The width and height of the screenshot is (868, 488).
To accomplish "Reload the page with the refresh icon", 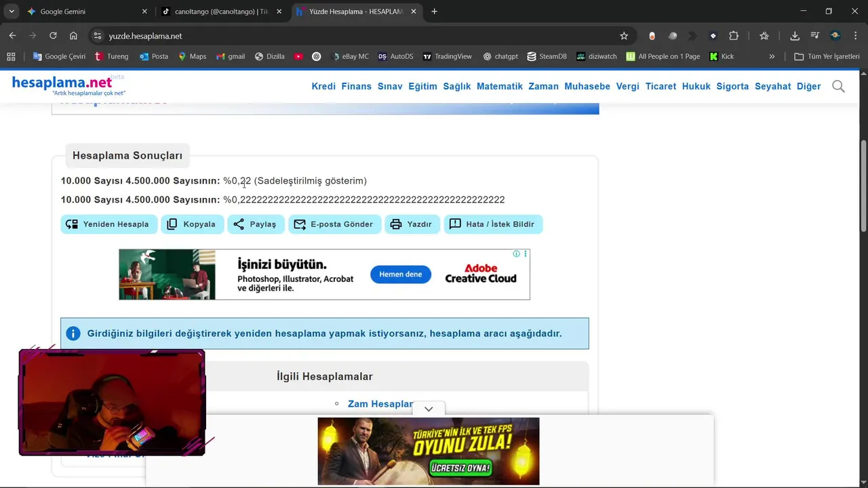I will (x=53, y=36).
